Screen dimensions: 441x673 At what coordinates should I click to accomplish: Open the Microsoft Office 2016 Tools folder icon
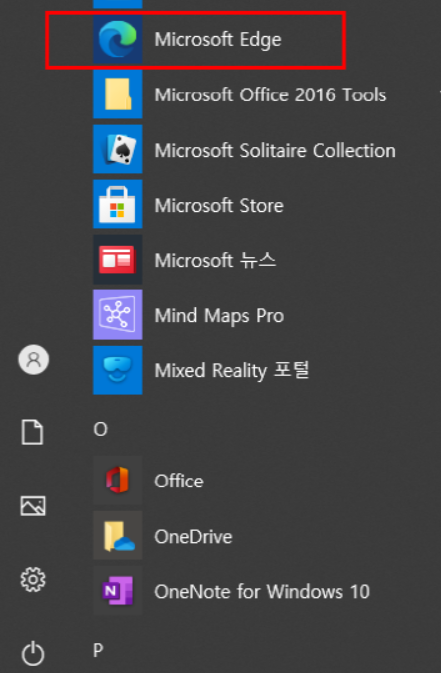click(x=118, y=94)
